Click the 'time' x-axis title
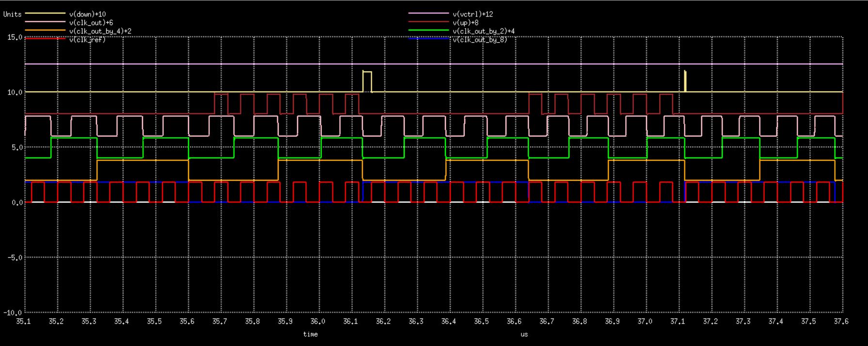Image resolution: width=868 pixels, height=346 pixels. click(311, 334)
